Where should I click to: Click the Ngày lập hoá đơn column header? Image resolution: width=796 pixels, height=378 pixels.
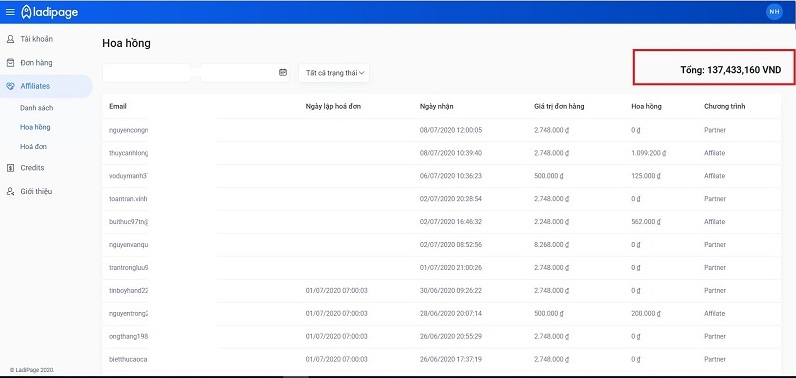(334, 107)
